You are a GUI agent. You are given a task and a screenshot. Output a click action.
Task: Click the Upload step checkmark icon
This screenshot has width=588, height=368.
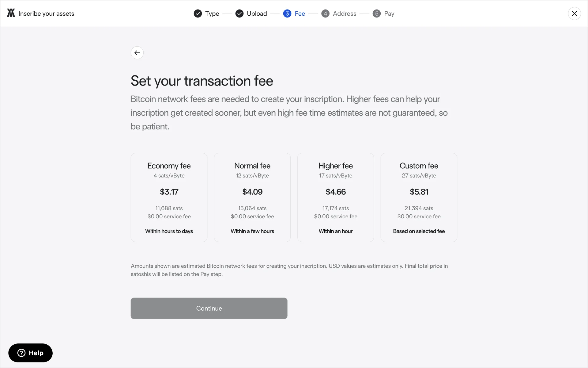(x=239, y=13)
